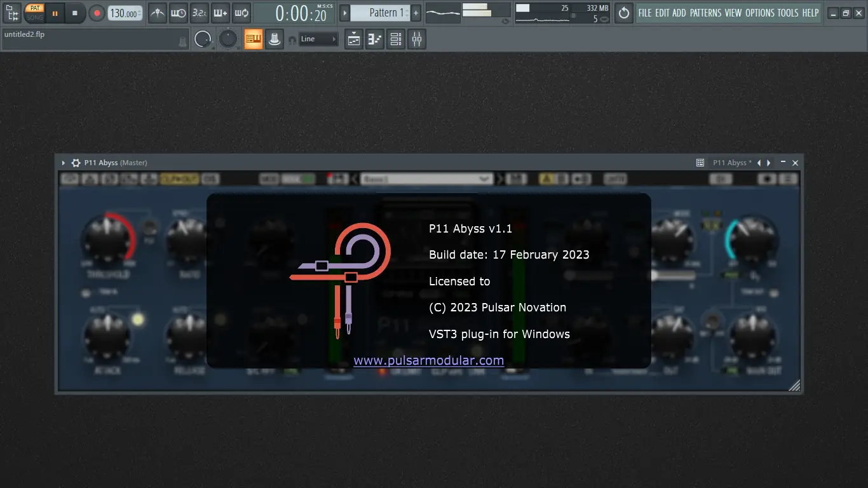The image size is (868, 488).
Task: Toggle overdub/blend recording icon
Action: pyautogui.click(x=220, y=13)
